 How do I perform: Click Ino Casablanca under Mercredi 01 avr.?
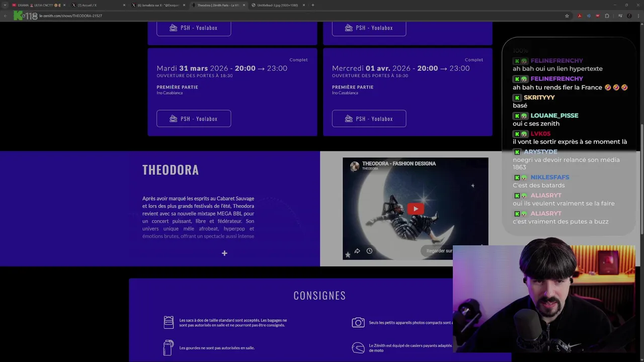pos(345,93)
